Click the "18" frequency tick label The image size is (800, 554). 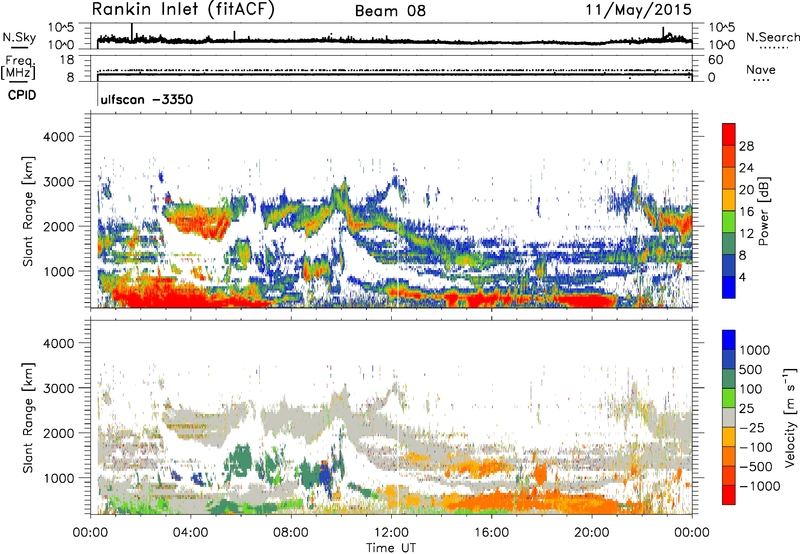[x=66, y=60]
